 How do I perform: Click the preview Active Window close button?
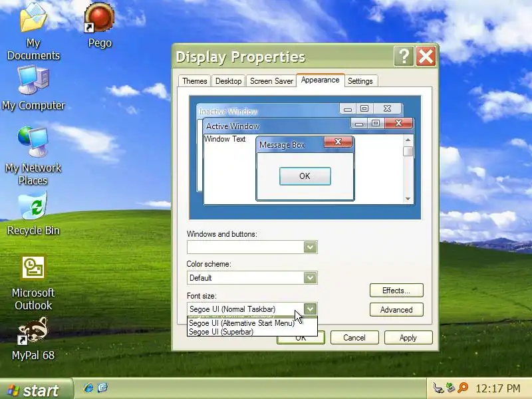(398, 123)
